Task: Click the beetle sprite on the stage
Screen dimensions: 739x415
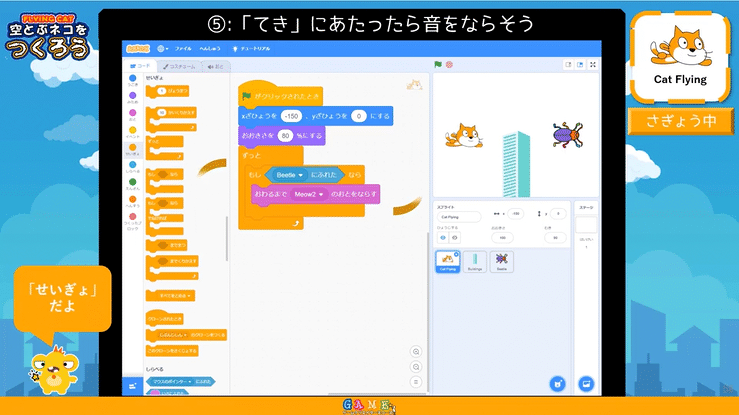Action: [567, 136]
